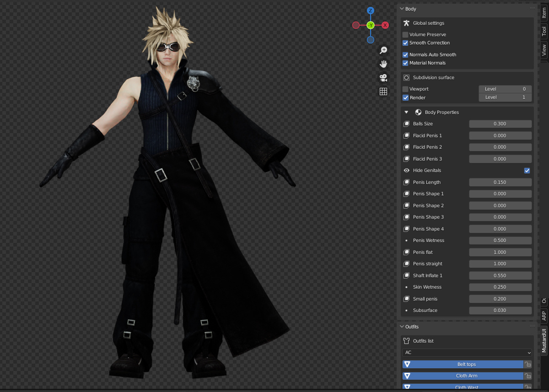Click Outfits panel drag handle dots
The width and height of the screenshot is (549, 392).
click(x=533, y=326)
